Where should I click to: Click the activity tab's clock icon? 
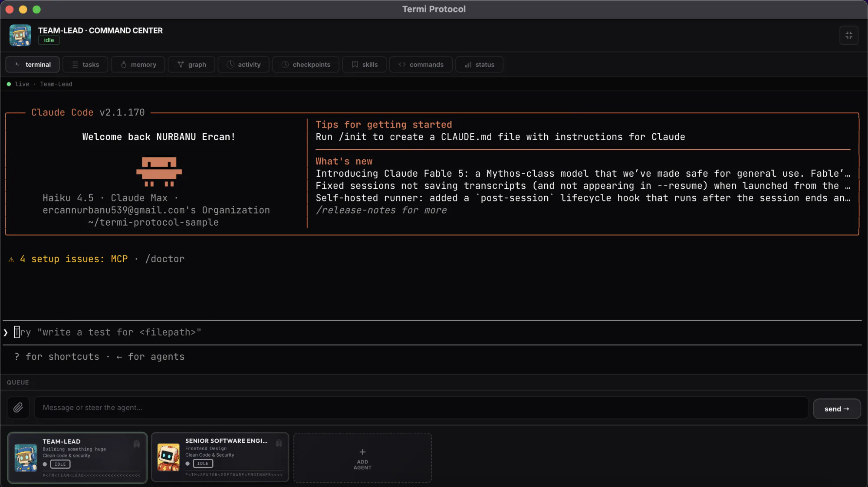pyautogui.click(x=230, y=64)
